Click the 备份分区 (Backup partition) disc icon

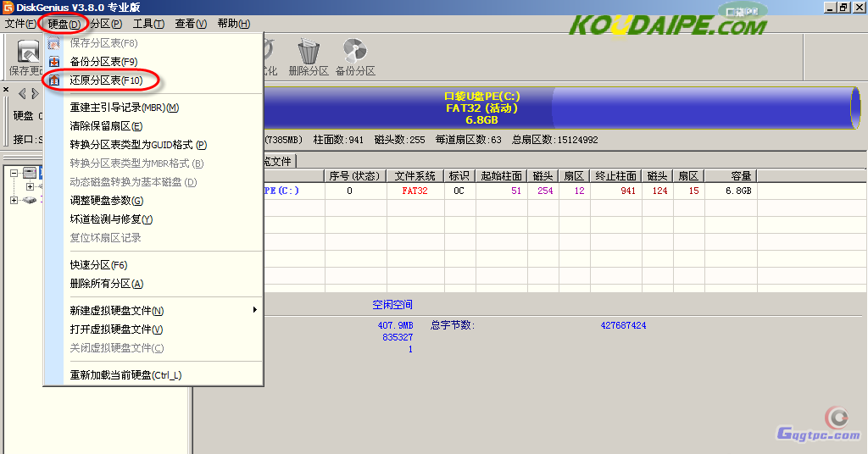point(355,52)
